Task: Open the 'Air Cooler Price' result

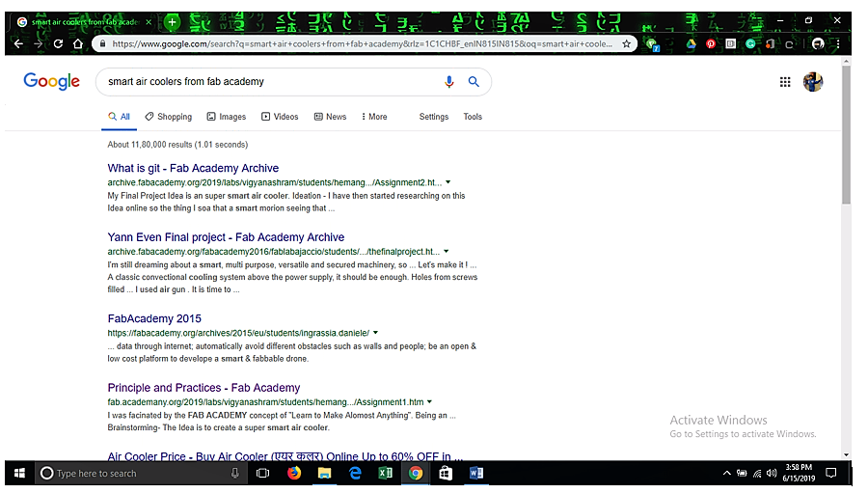Action: point(285,456)
